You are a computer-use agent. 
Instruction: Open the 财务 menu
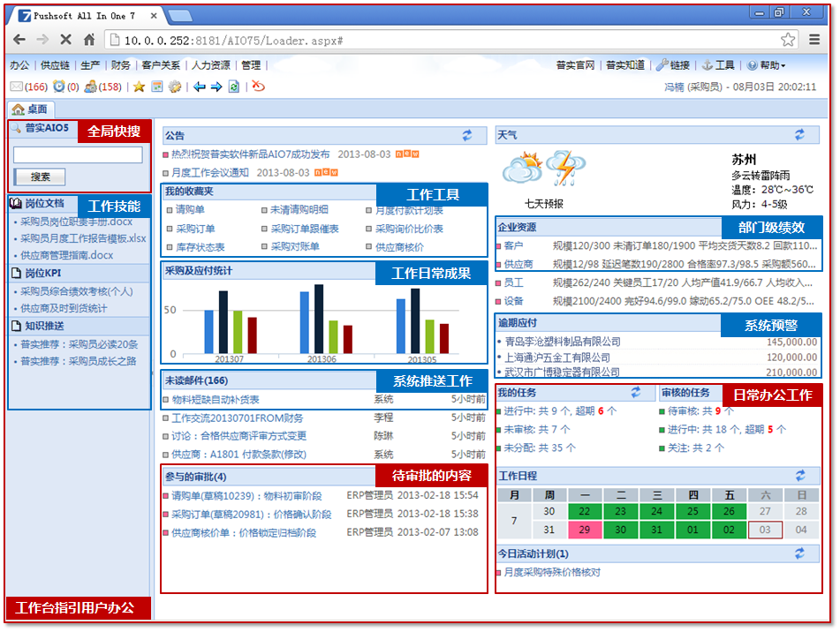click(120, 65)
